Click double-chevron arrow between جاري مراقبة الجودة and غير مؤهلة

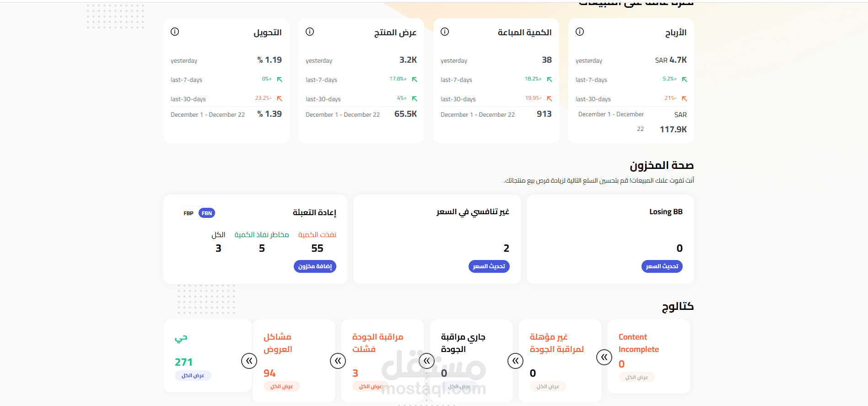point(515,361)
